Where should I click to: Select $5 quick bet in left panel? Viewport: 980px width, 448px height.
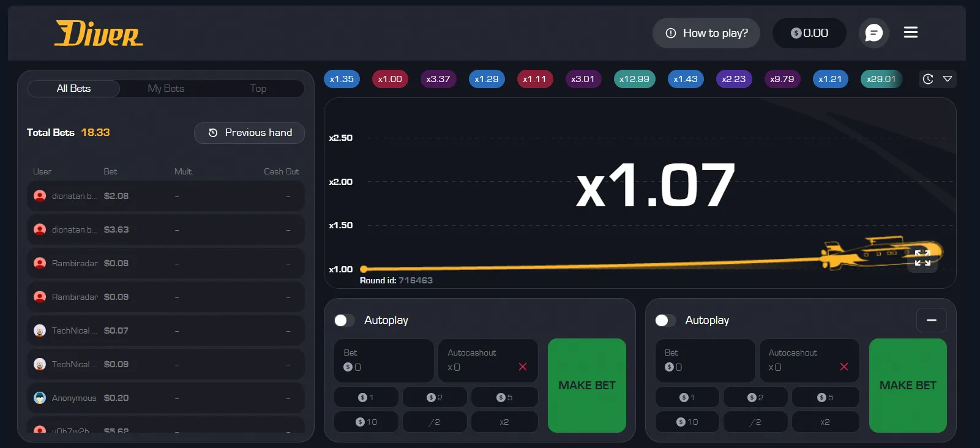[x=504, y=397]
